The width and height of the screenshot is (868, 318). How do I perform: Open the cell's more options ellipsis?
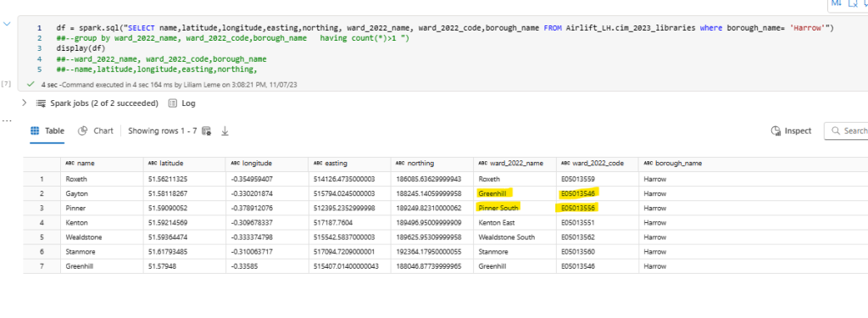[6, 120]
